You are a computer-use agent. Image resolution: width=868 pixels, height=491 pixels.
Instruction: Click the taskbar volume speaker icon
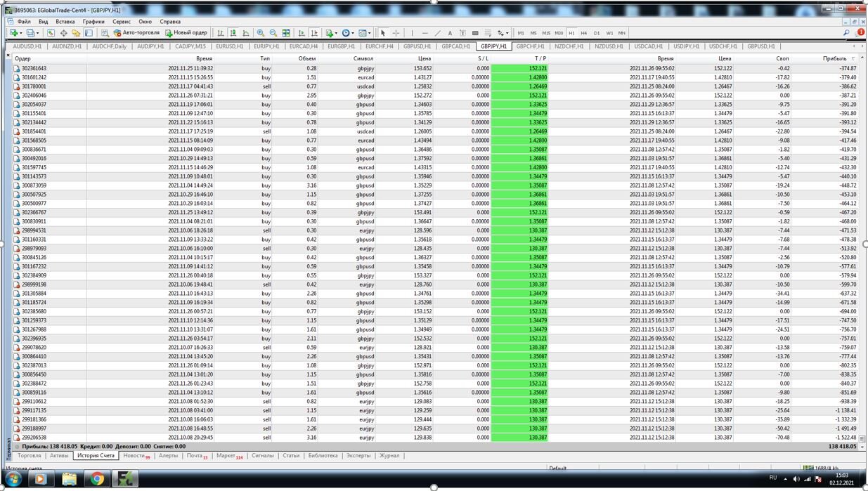(x=796, y=479)
